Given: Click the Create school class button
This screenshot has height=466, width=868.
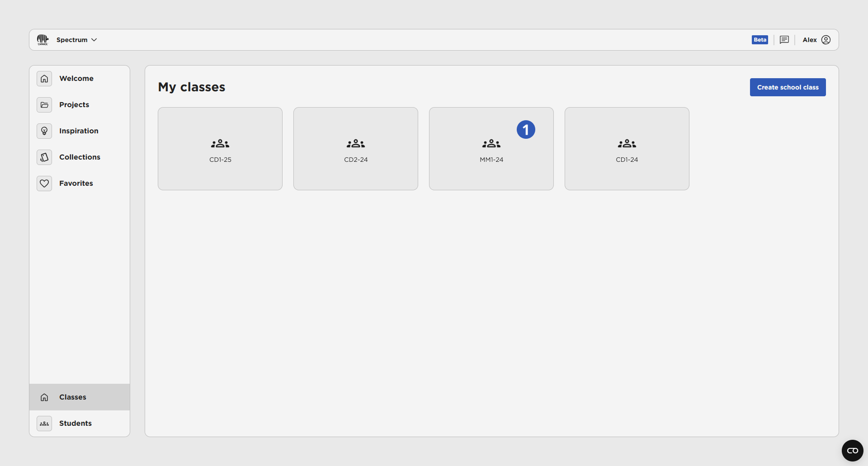Looking at the screenshot, I should pos(788,87).
